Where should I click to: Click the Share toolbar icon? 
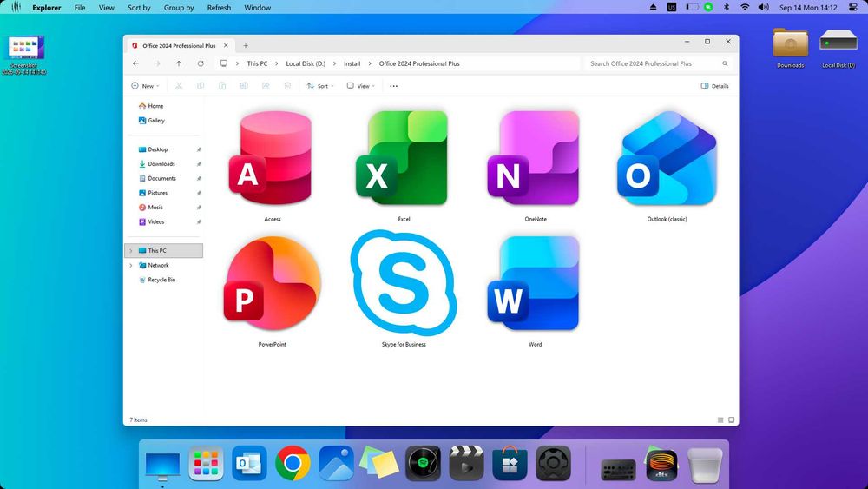click(266, 86)
